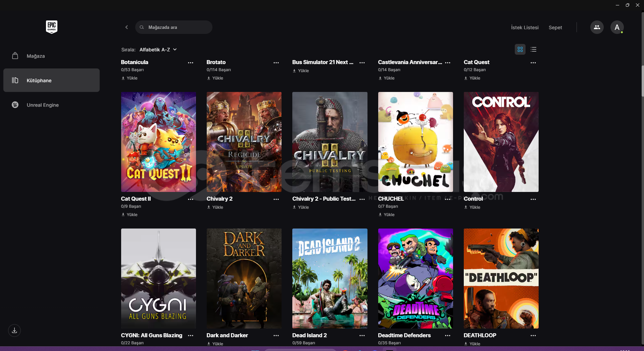
Task: Open the CYGNI All Guns Blazing cover
Action: pyautogui.click(x=158, y=279)
